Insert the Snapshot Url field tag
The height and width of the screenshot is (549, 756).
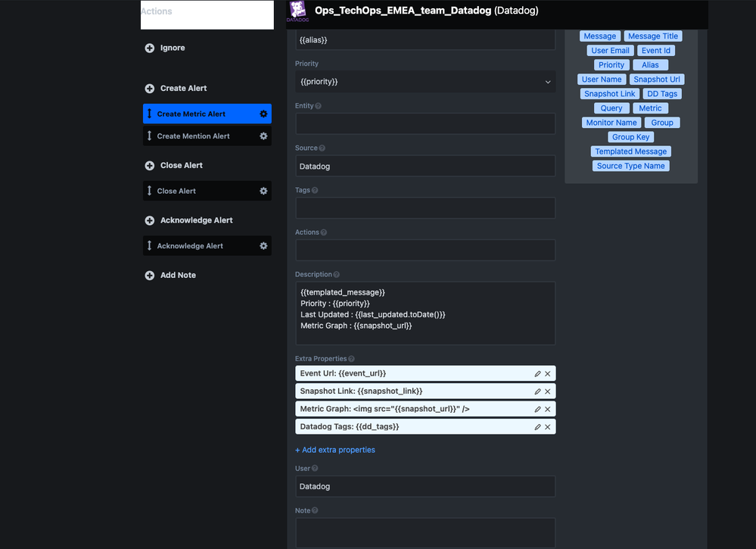coord(657,80)
